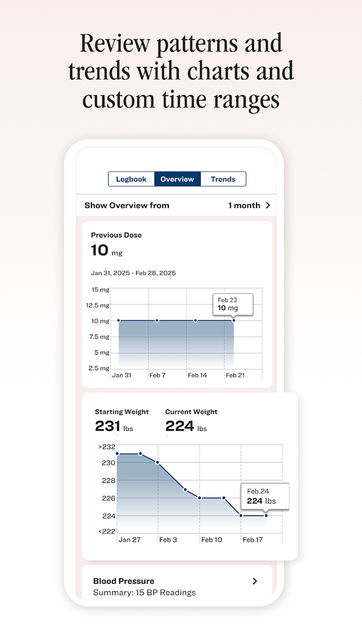Select the Overview tab
The width and height of the screenshot is (362, 644).
(x=177, y=179)
